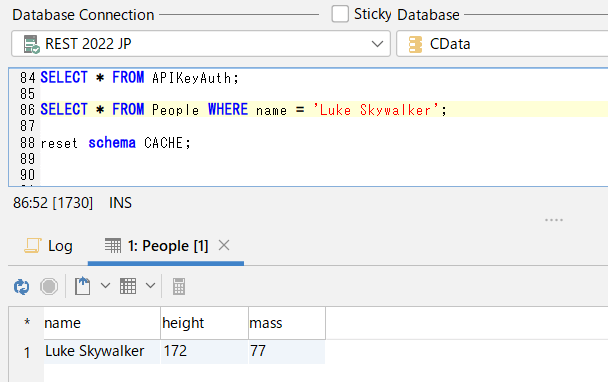Open the export options dropdown arrow
608x382 pixels.
point(105,286)
